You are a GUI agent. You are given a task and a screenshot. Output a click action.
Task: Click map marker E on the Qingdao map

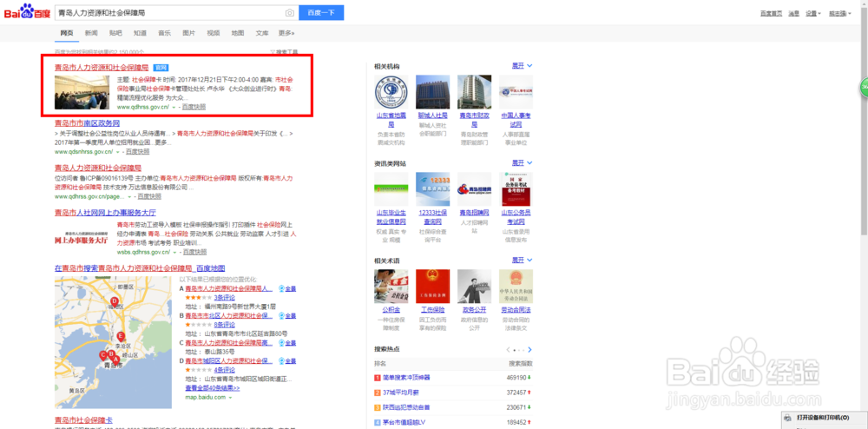pos(121,336)
